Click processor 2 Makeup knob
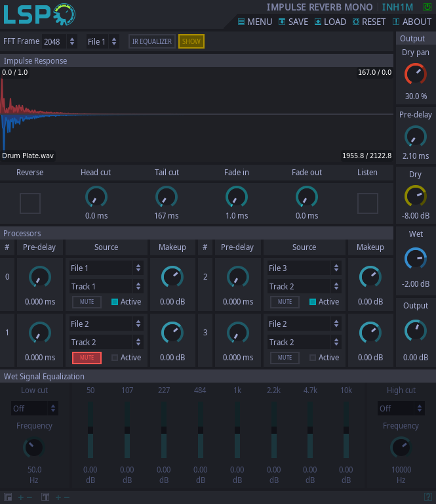 370,277
